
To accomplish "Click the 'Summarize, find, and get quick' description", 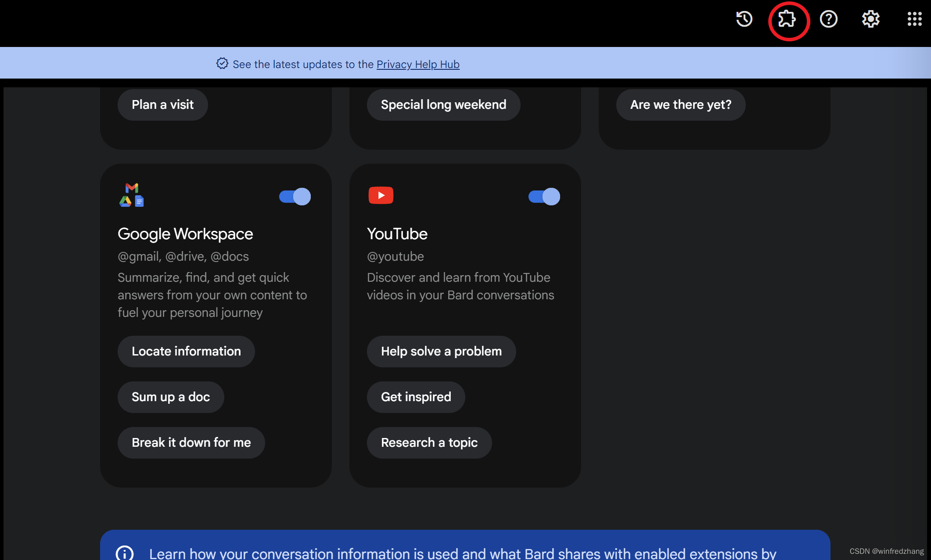I will (x=212, y=295).
